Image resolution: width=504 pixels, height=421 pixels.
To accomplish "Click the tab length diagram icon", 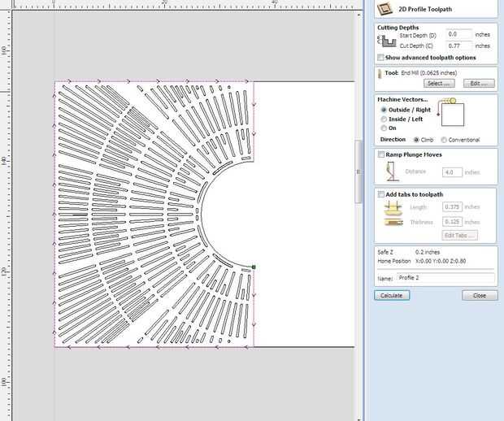I will (393, 208).
